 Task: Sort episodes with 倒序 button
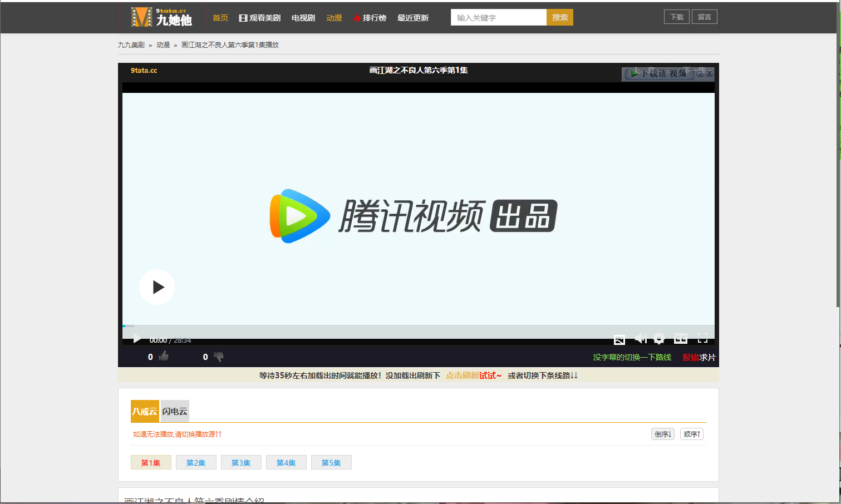[x=663, y=434]
